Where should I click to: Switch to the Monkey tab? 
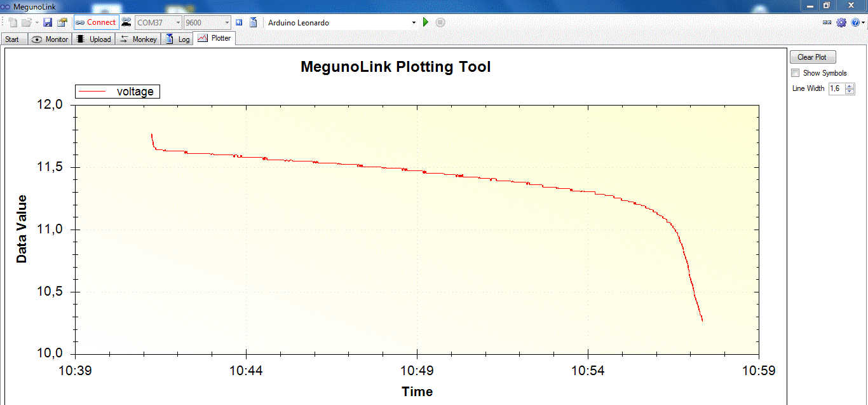[138, 39]
